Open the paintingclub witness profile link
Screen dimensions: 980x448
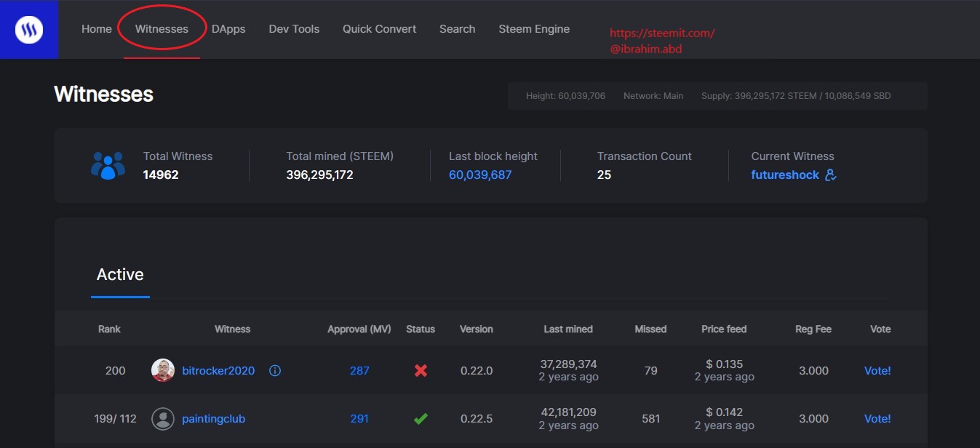pyautogui.click(x=214, y=419)
